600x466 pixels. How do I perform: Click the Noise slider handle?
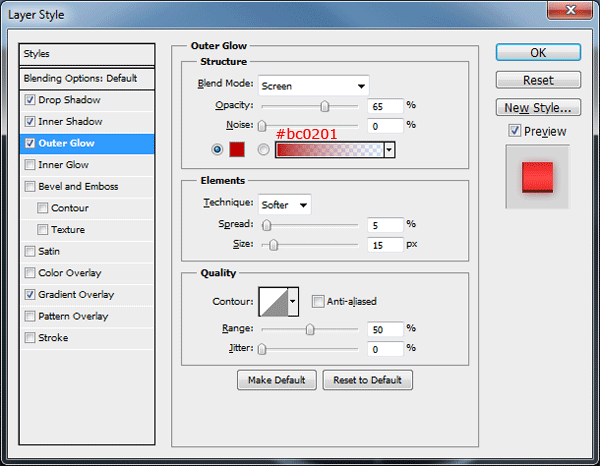point(262,126)
